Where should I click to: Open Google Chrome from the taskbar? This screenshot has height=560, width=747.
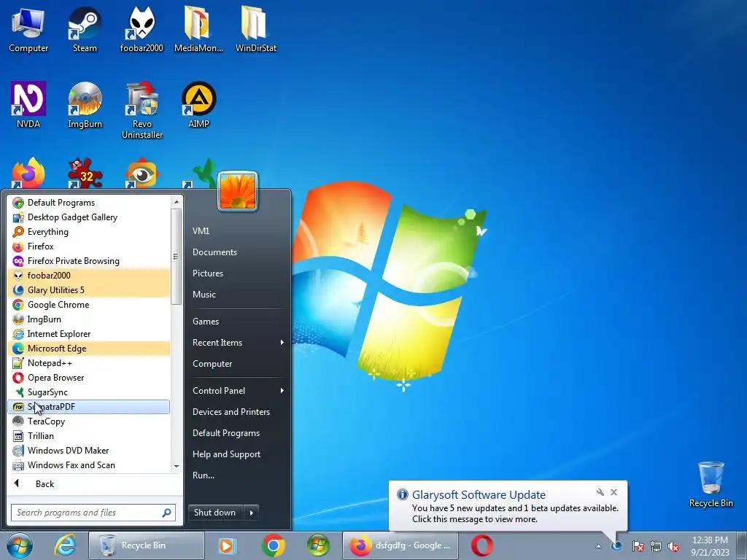(273, 545)
